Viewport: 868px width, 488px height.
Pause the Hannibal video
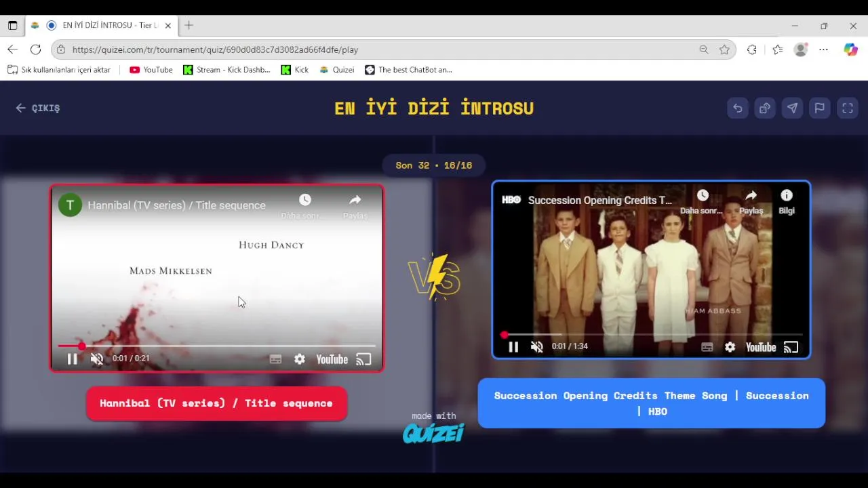click(x=72, y=359)
